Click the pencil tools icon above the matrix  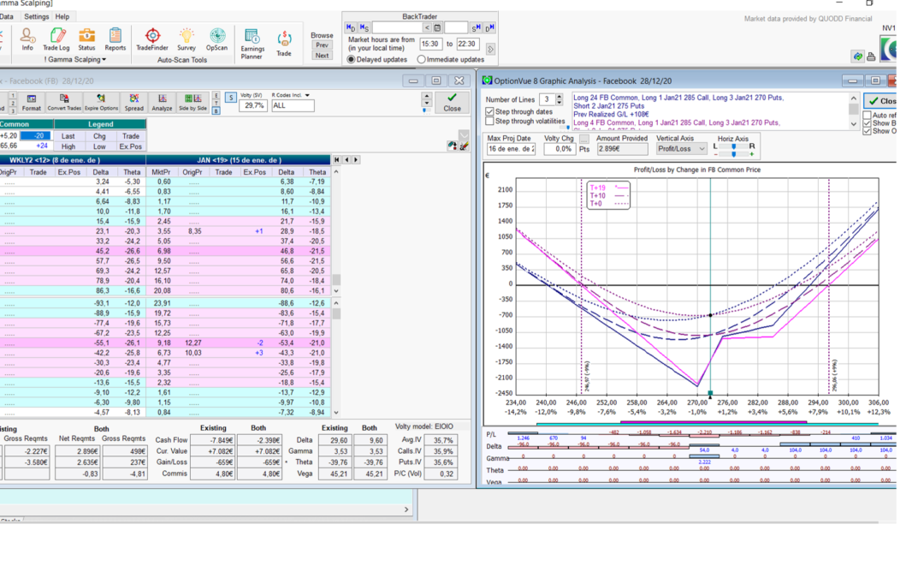coord(464,145)
